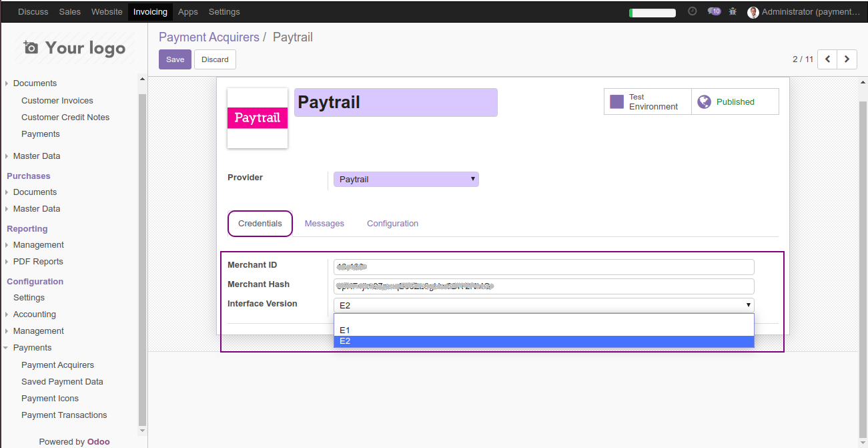Screen dimensions: 868x448
Task: Open the top Settings menu
Action: click(224, 12)
